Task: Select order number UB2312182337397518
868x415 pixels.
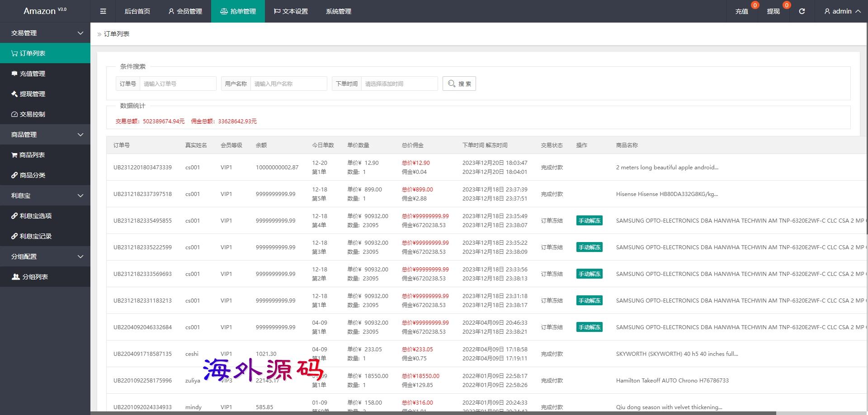Action: pyautogui.click(x=142, y=194)
